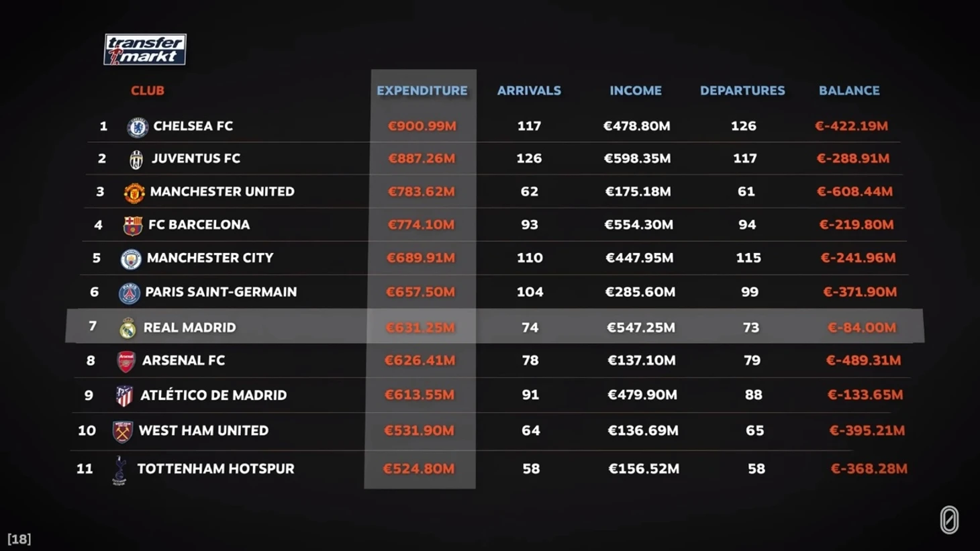Viewport: 980px width, 551px height.
Task: Select the Arrivals column header
Action: 529,91
